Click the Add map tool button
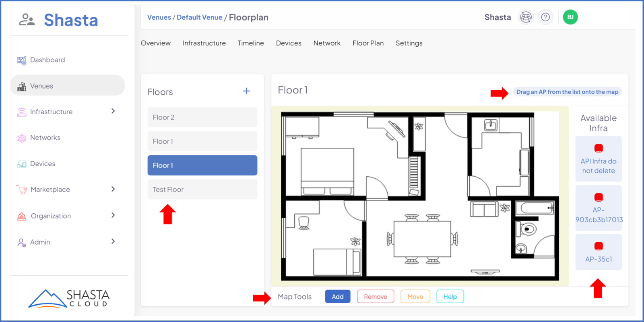This screenshot has height=322, width=644. (338, 297)
